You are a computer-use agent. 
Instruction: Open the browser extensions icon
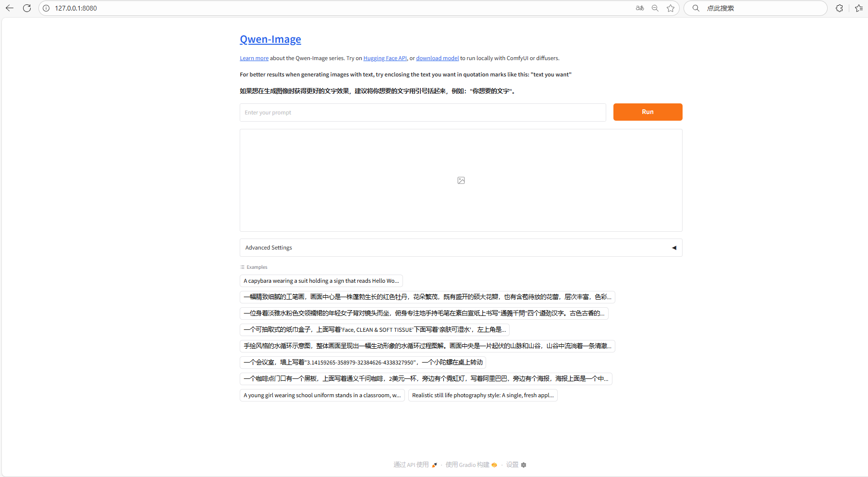839,8
